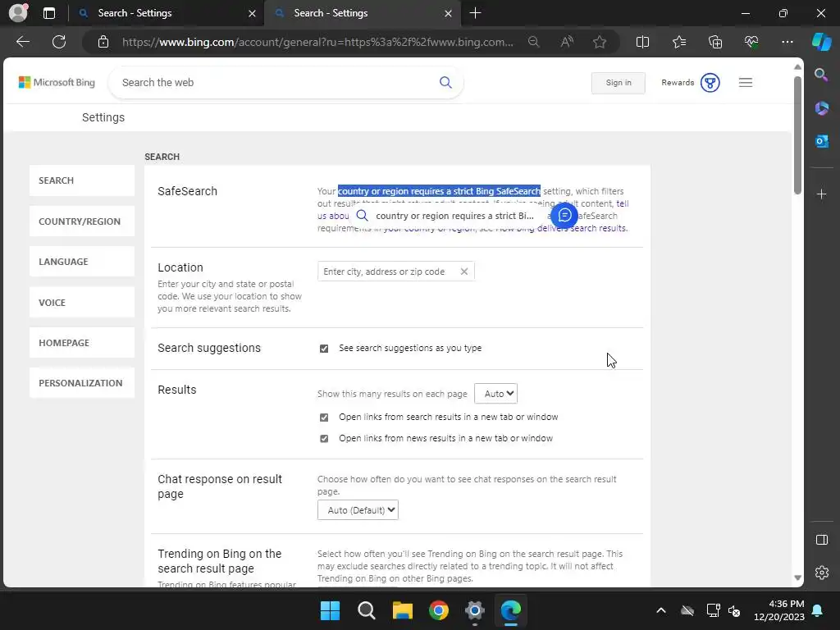Open the zoom indicator in address bar
This screenshot has width=840, height=630.
tap(533, 42)
